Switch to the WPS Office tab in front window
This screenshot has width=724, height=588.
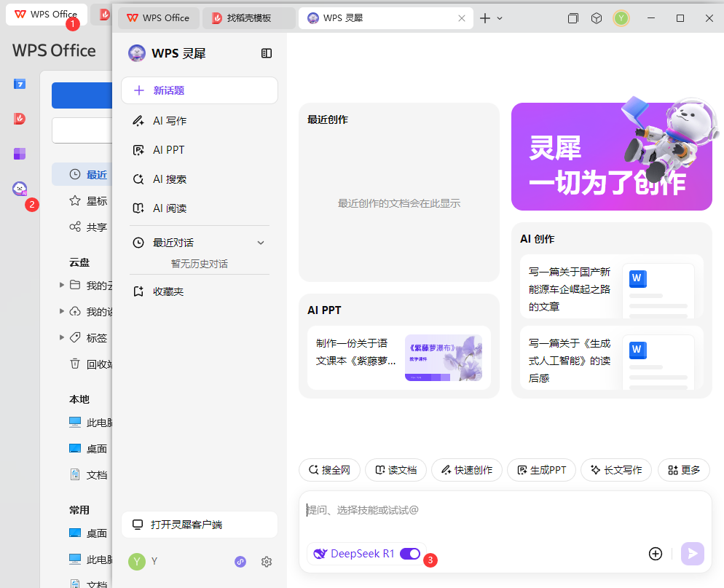point(159,18)
